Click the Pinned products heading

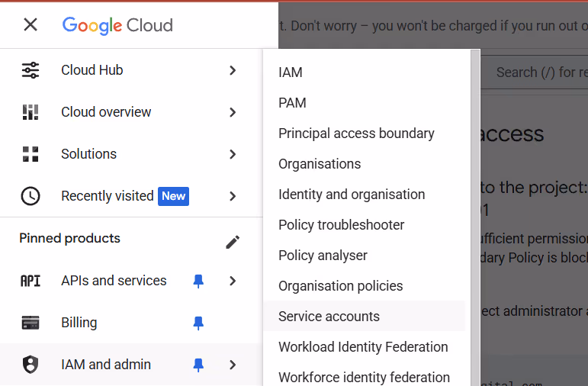69,238
